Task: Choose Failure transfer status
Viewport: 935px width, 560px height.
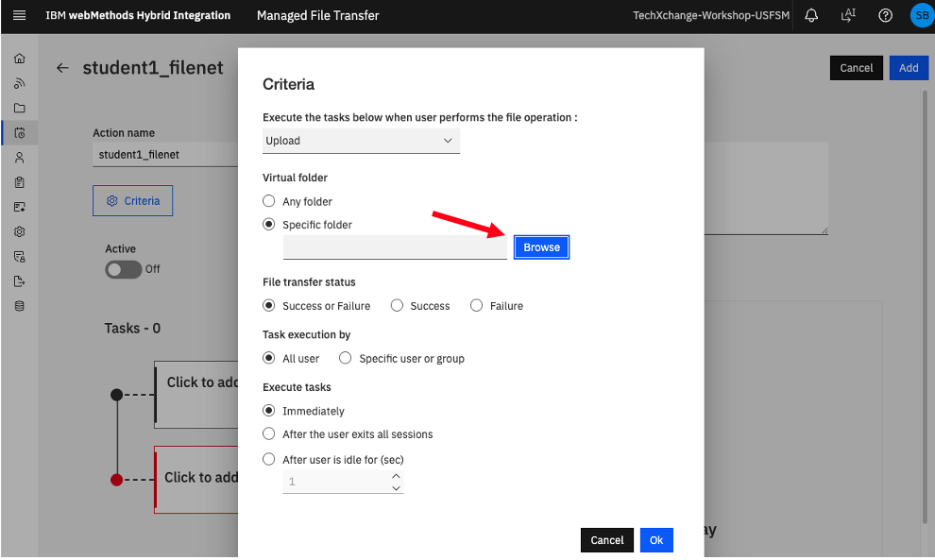Action: pos(476,305)
